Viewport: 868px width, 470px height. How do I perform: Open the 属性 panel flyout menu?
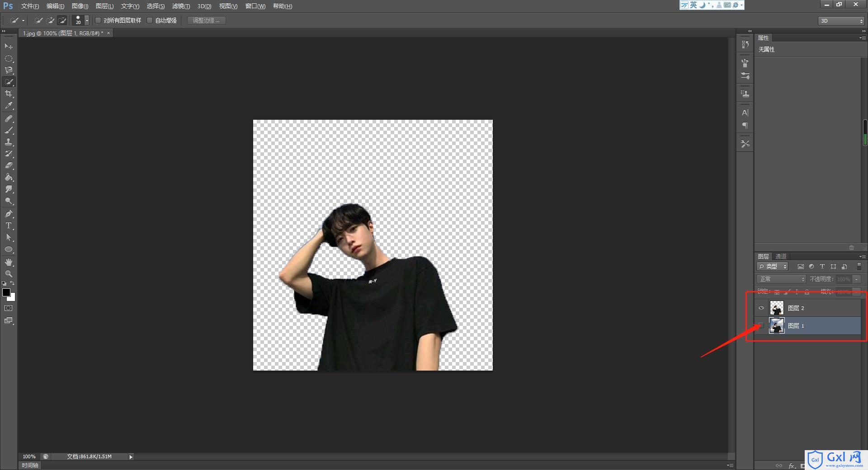coord(862,38)
